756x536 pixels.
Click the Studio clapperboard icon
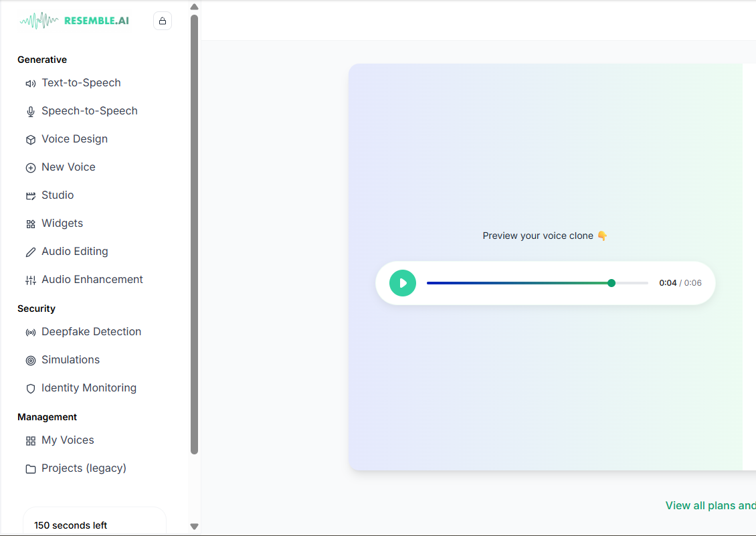[30, 195]
